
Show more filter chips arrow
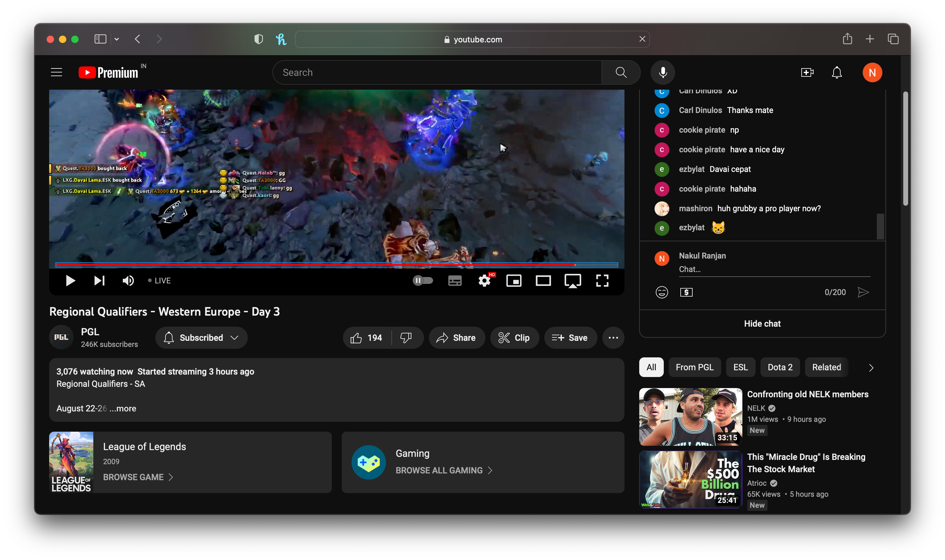[870, 367]
